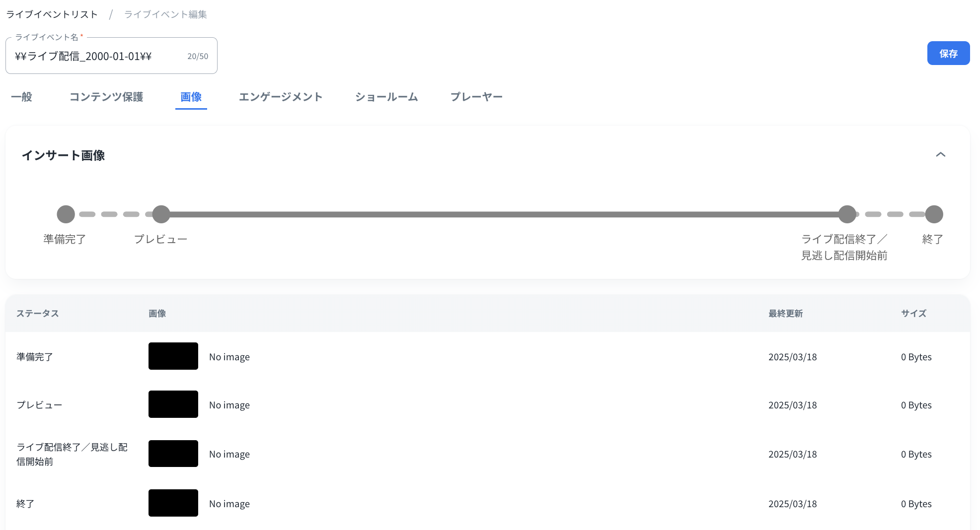The width and height of the screenshot is (980, 530).
Task: Select thumbnail in ライブ配信終了／見逃し配信開始前 row
Action: 173,454
